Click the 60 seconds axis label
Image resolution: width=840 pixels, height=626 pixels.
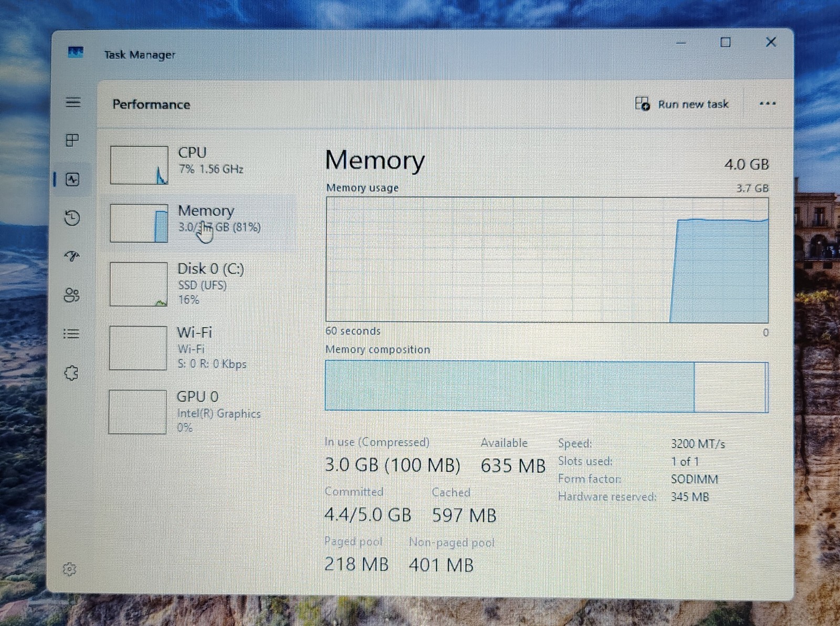click(x=353, y=331)
